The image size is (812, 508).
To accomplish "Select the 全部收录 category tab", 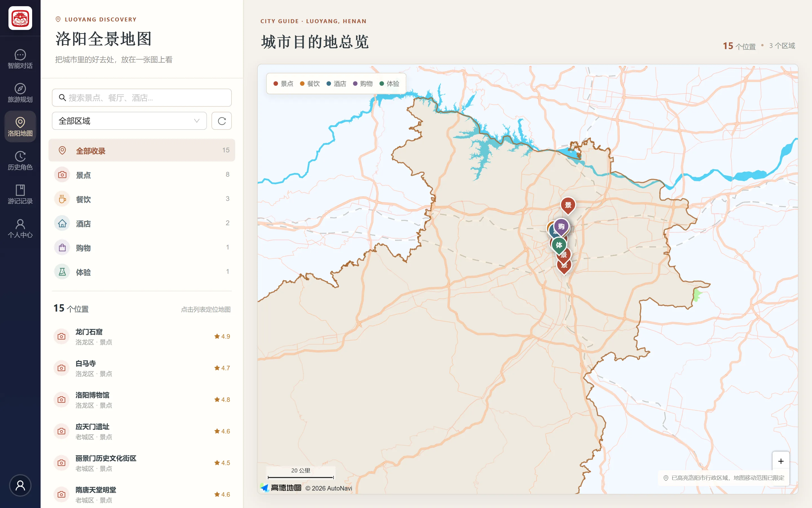I will (x=142, y=150).
